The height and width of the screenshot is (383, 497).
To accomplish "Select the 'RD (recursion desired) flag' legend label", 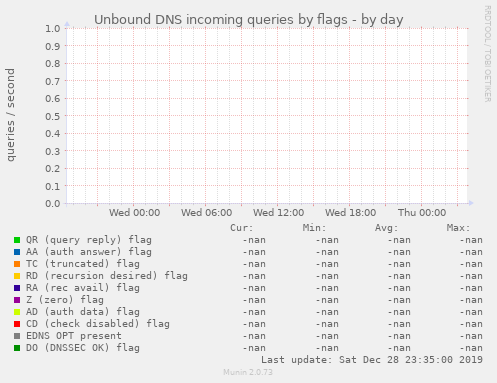I will (107, 276).
